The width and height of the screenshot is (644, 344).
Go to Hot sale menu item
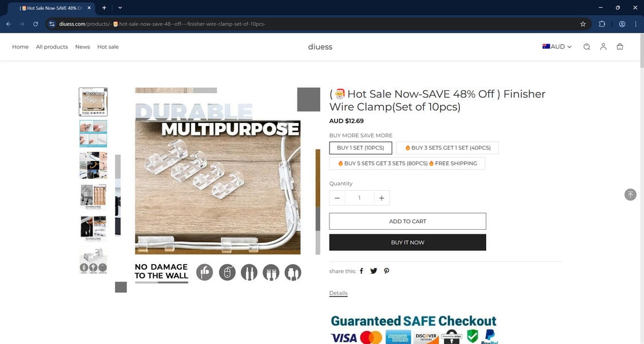click(108, 47)
